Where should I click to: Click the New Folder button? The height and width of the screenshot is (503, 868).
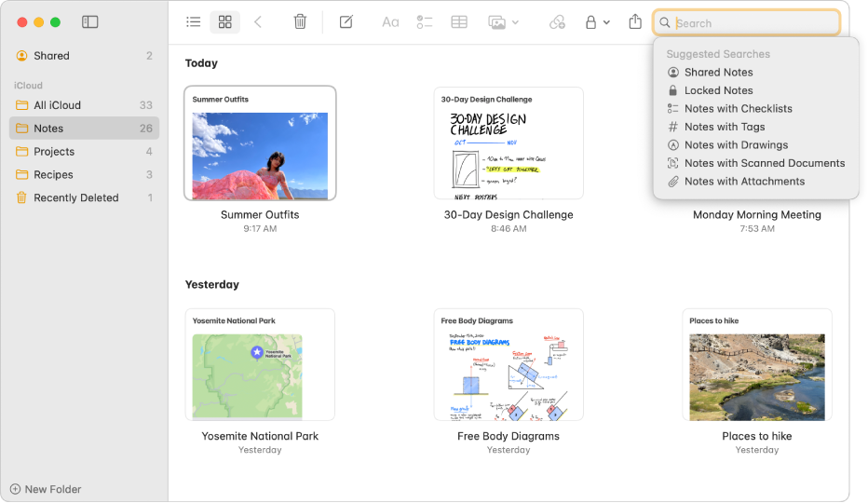coord(46,489)
